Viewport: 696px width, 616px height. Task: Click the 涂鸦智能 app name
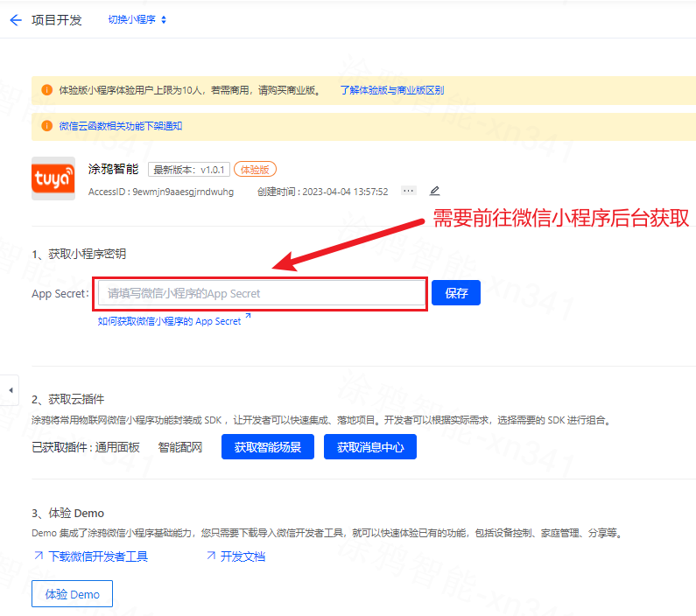(x=113, y=169)
